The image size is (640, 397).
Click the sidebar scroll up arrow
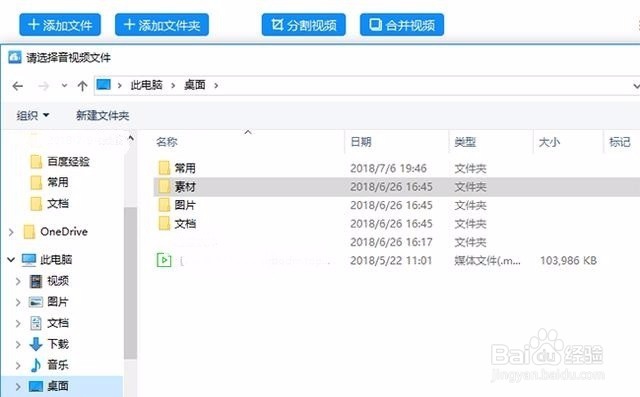coord(131,138)
